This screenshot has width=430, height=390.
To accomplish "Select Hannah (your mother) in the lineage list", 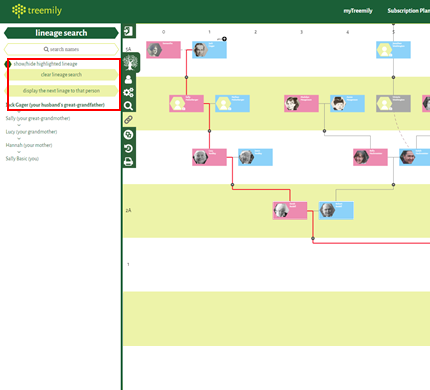I will pos(29,145).
